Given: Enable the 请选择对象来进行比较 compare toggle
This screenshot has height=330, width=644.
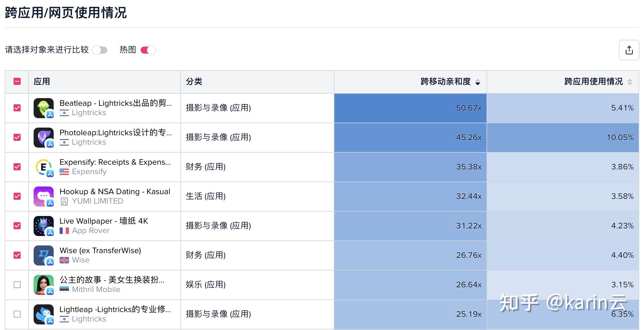Looking at the screenshot, I should (x=100, y=50).
